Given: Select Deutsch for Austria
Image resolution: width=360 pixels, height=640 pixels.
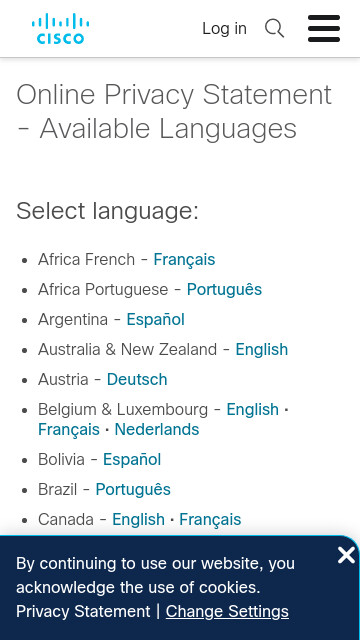Looking at the screenshot, I should click(137, 379).
